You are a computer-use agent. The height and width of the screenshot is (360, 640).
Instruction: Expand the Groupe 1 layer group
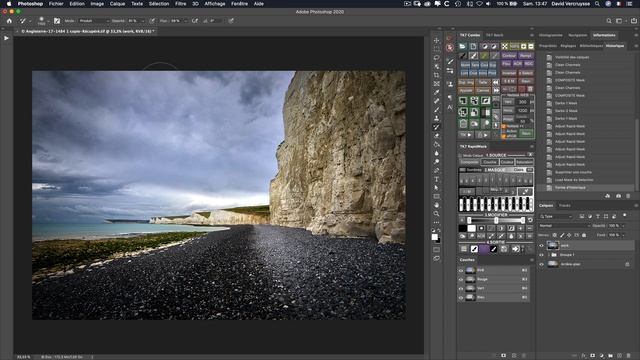[549, 255]
